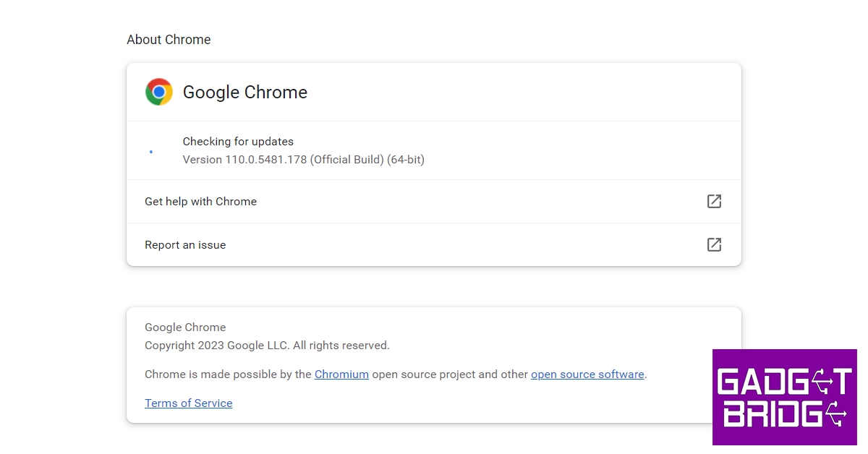The image size is (868, 454).
Task: Click the Google Chrome logo icon
Action: (x=159, y=93)
